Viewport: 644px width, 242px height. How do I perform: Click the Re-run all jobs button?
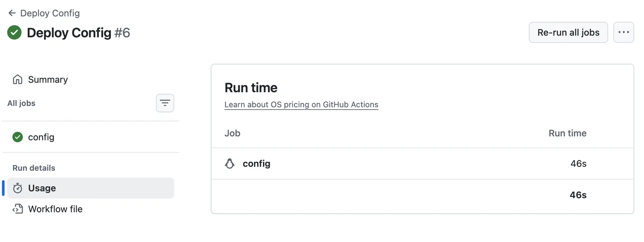[569, 32]
